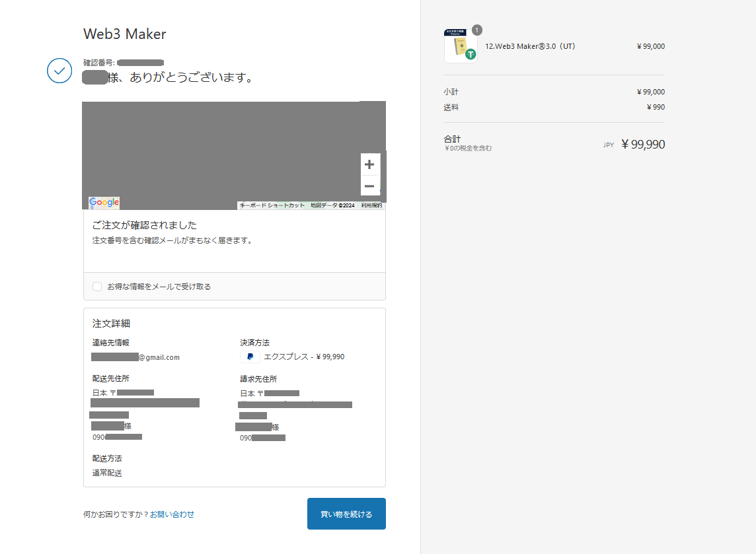Click the Web3 Maker store title

point(125,34)
